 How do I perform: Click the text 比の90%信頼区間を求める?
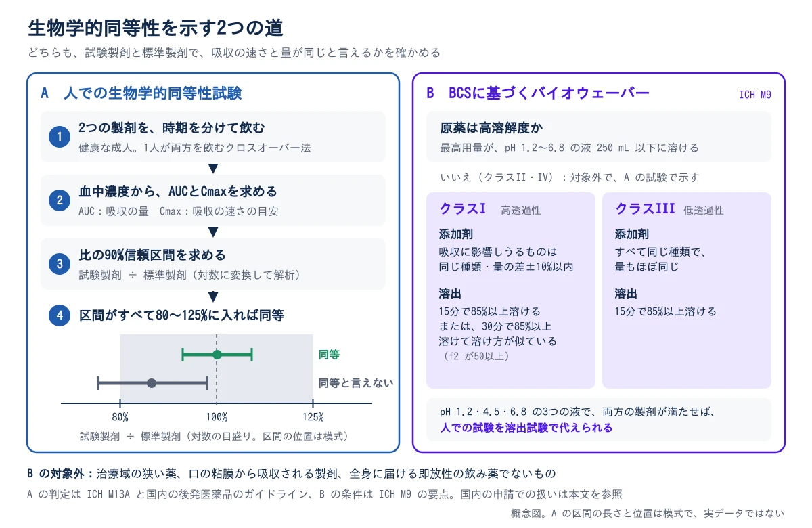click(152, 255)
